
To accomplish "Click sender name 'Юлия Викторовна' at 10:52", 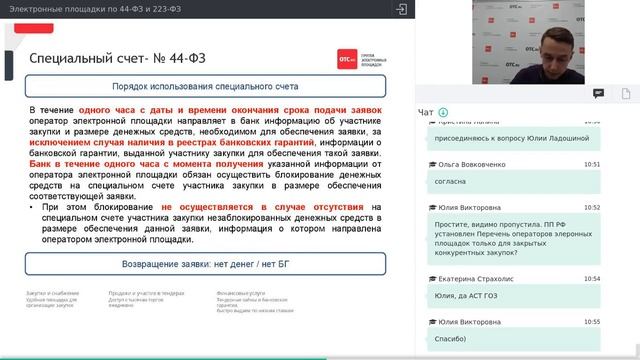I will (x=469, y=208).
